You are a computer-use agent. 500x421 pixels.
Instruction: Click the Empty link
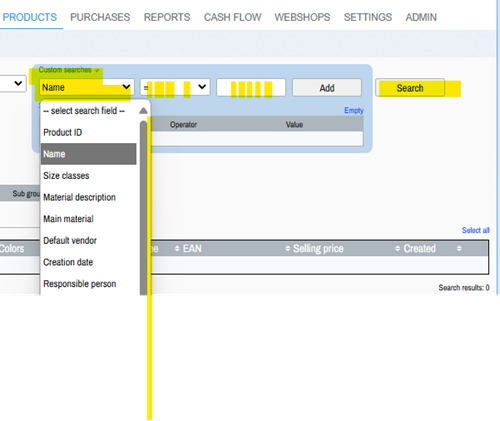point(354,110)
